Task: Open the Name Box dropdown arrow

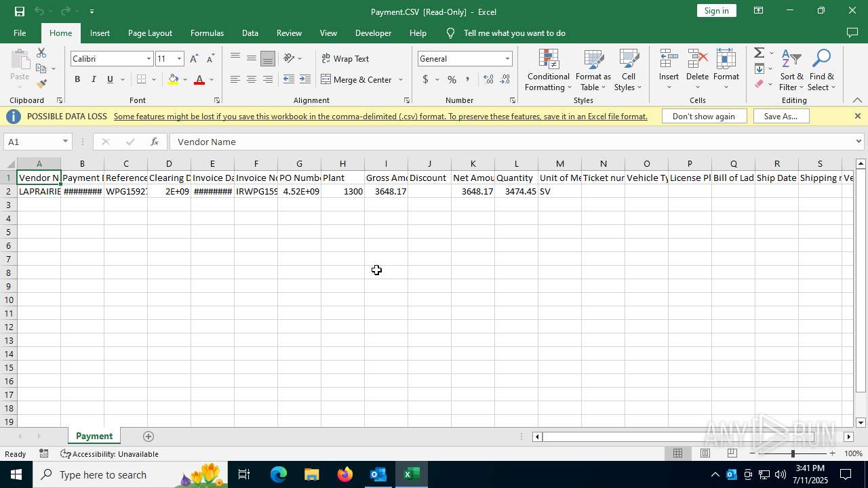Action: coord(65,142)
